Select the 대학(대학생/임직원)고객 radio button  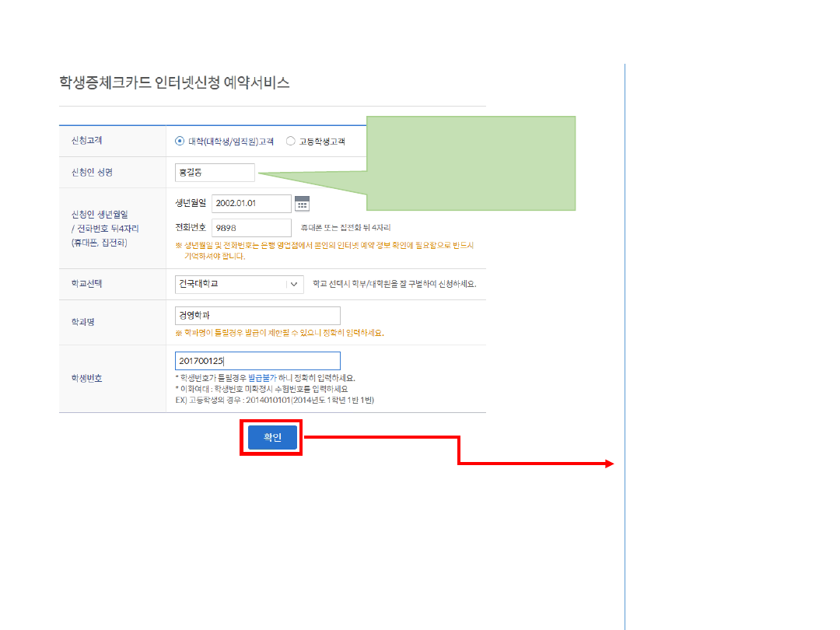point(180,142)
